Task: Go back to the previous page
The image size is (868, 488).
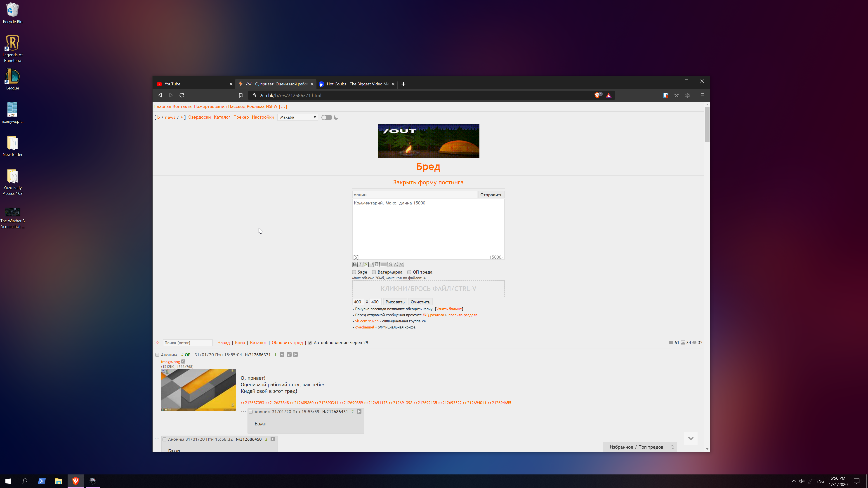Action: 160,95
